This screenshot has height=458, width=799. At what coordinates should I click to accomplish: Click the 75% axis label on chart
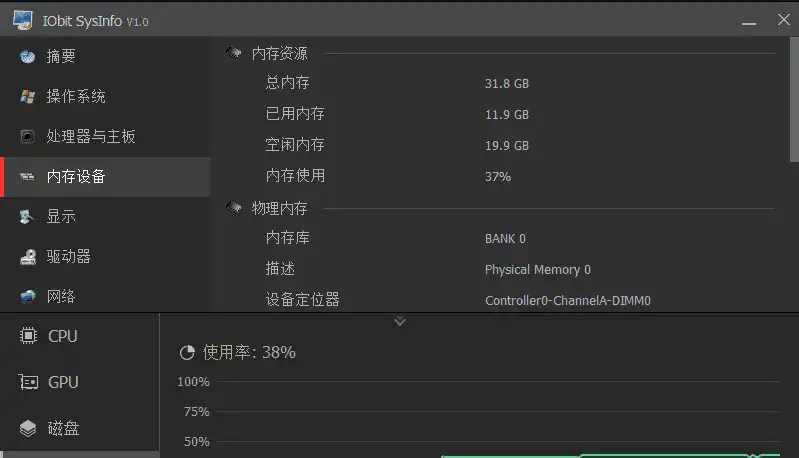pyautogui.click(x=197, y=412)
